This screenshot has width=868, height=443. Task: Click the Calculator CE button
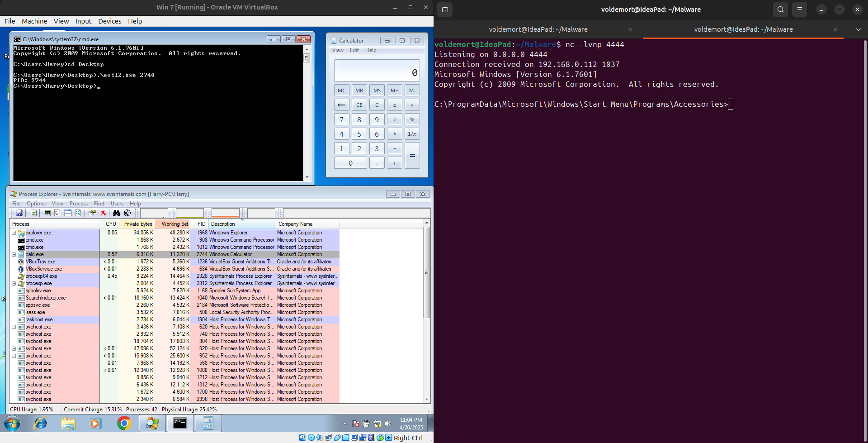359,105
